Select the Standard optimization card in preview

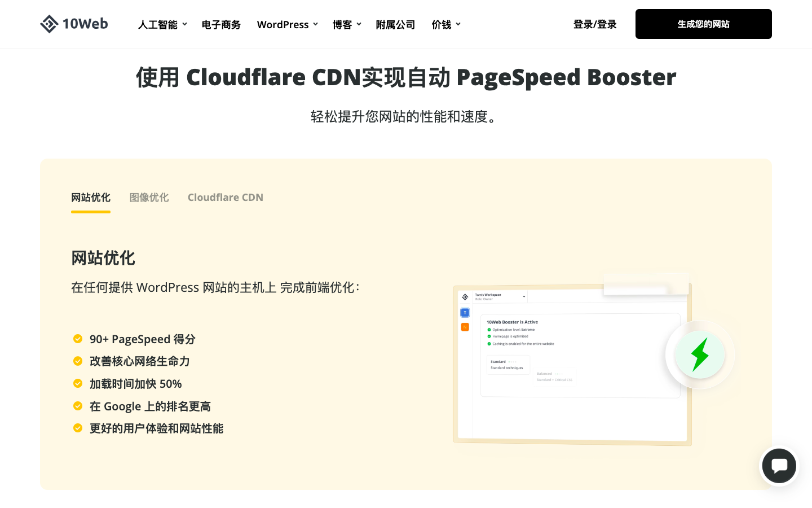pyautogui.click(x=507, y=365)
